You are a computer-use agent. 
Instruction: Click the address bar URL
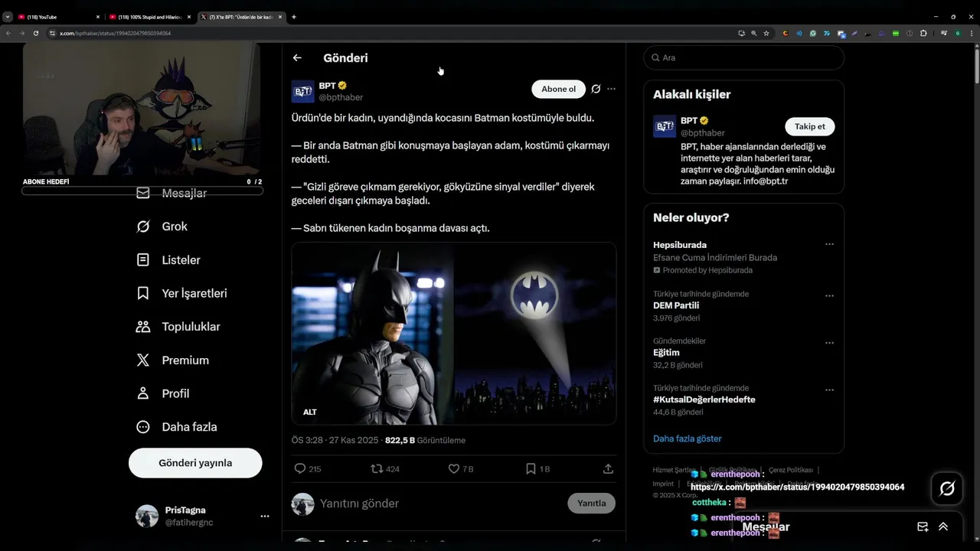pos(116,34)
